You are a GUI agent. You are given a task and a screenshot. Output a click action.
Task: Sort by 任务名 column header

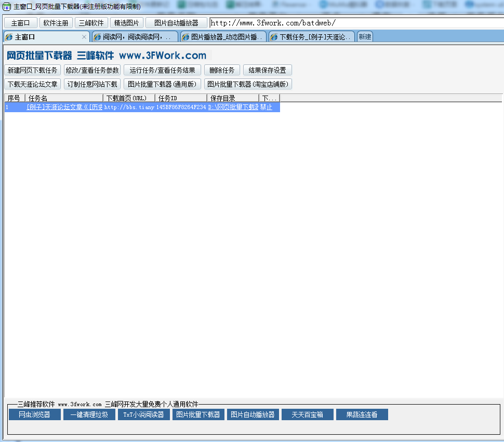click(64, 98)
